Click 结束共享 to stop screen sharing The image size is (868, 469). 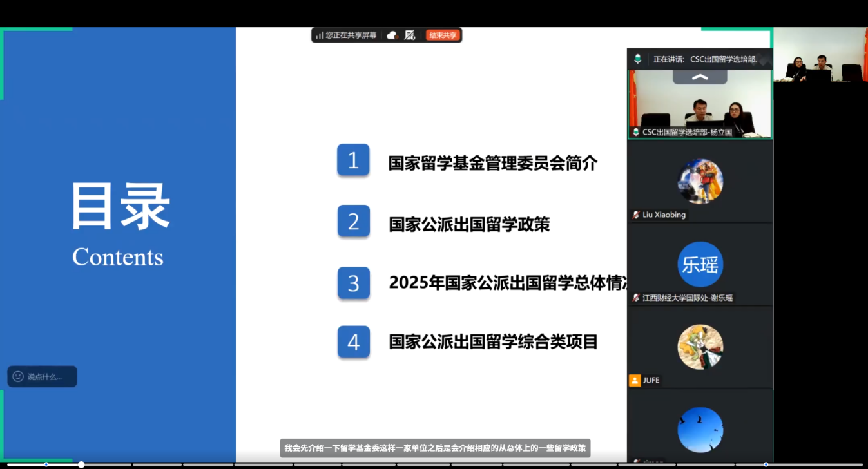coord(443,35)
